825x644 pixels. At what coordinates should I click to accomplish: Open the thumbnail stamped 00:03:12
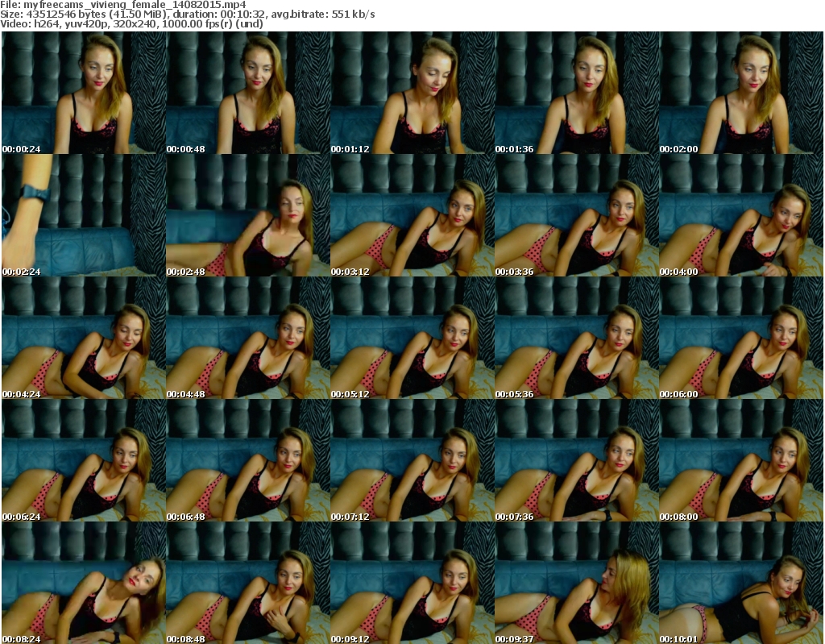click(412, 215)
